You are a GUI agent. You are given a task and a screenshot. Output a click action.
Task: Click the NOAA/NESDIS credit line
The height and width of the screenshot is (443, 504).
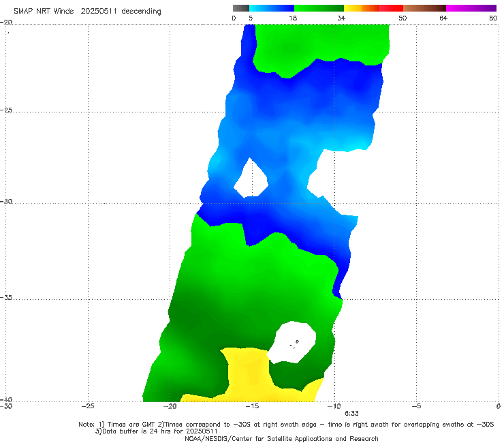pyautogui.click(x=281, y=439)
